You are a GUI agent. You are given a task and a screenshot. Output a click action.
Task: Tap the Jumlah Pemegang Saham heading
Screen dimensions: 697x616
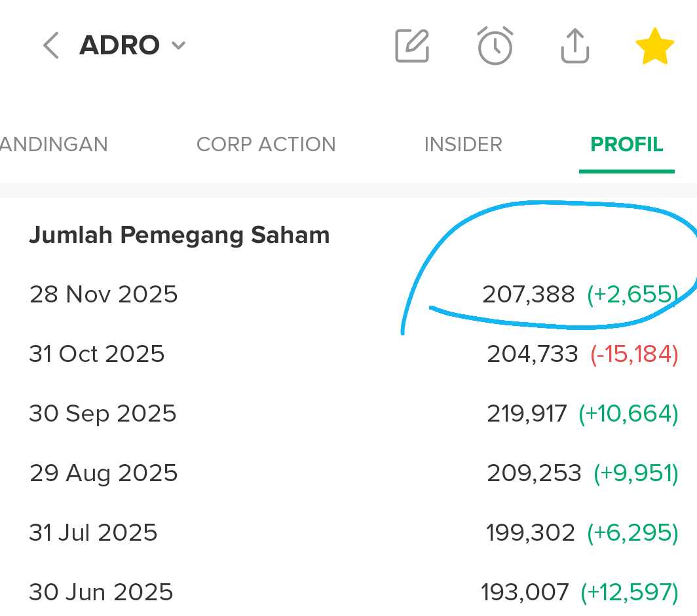(x=179, y=235)
